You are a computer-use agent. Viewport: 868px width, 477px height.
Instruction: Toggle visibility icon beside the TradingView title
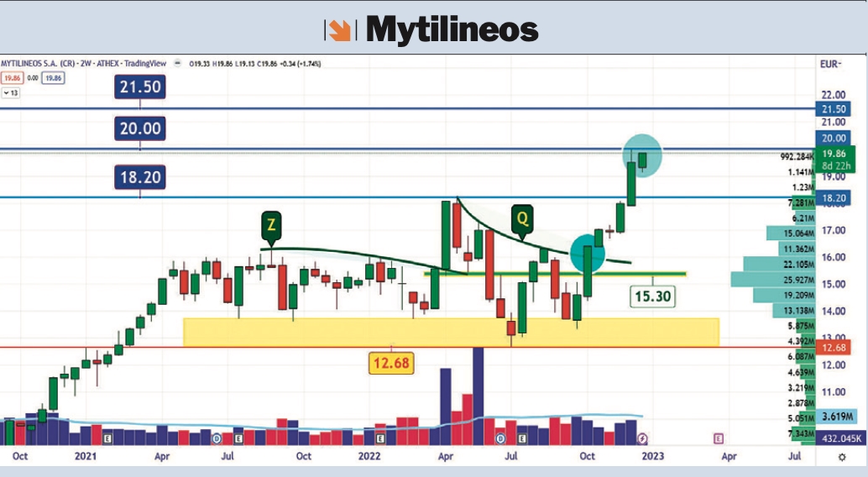pyautogui.click(x=177, y=63)
